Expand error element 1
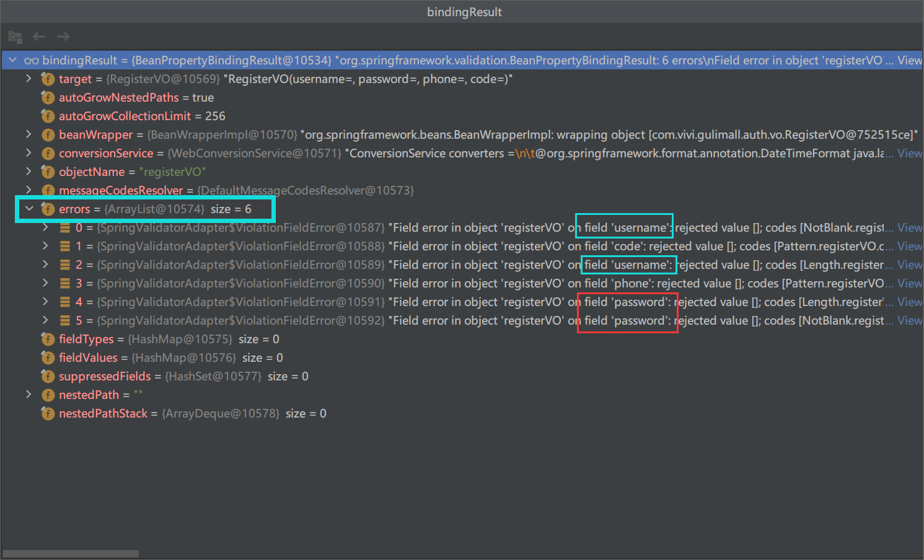This screenshot has width=924, height=560. coord(45,246)
